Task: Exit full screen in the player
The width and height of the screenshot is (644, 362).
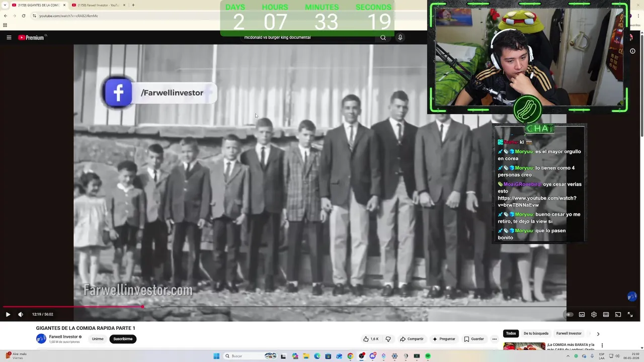Action: [630, 314]
